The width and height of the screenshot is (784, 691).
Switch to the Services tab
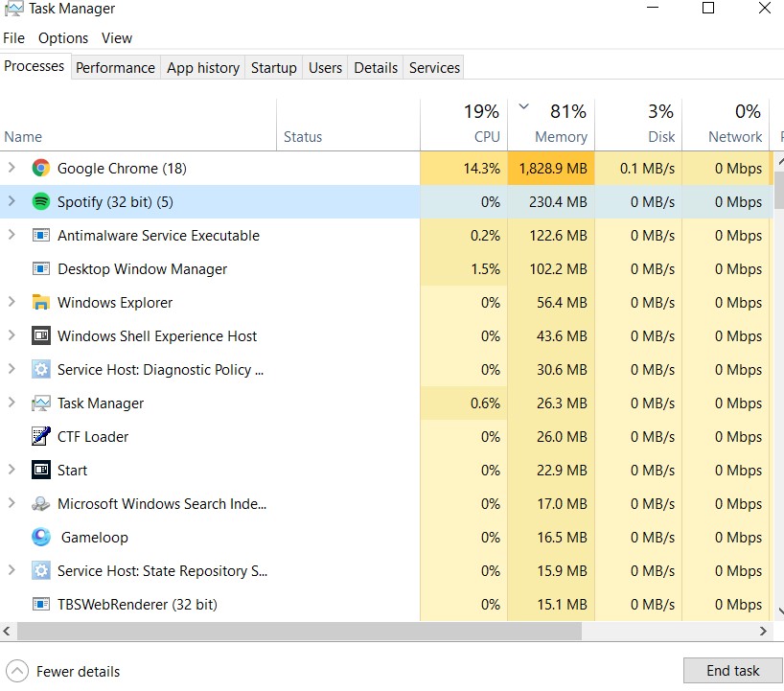[x=434, y=67]
